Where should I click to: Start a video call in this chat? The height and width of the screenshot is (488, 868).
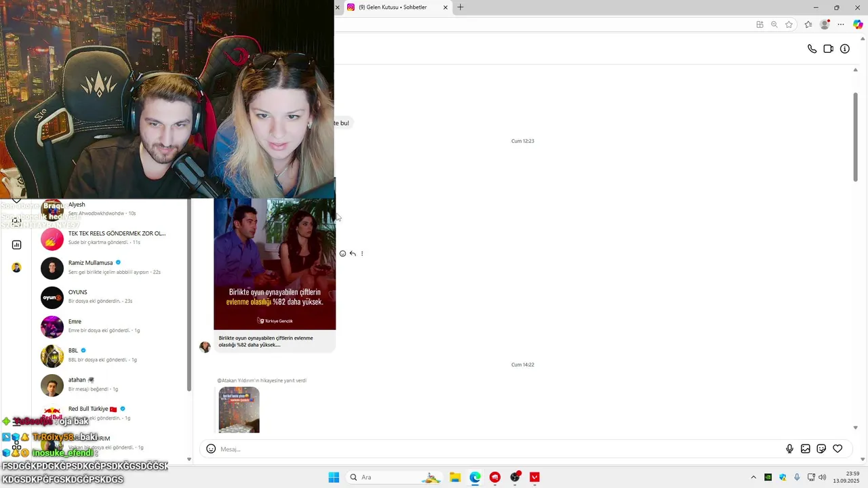(828, 49)
